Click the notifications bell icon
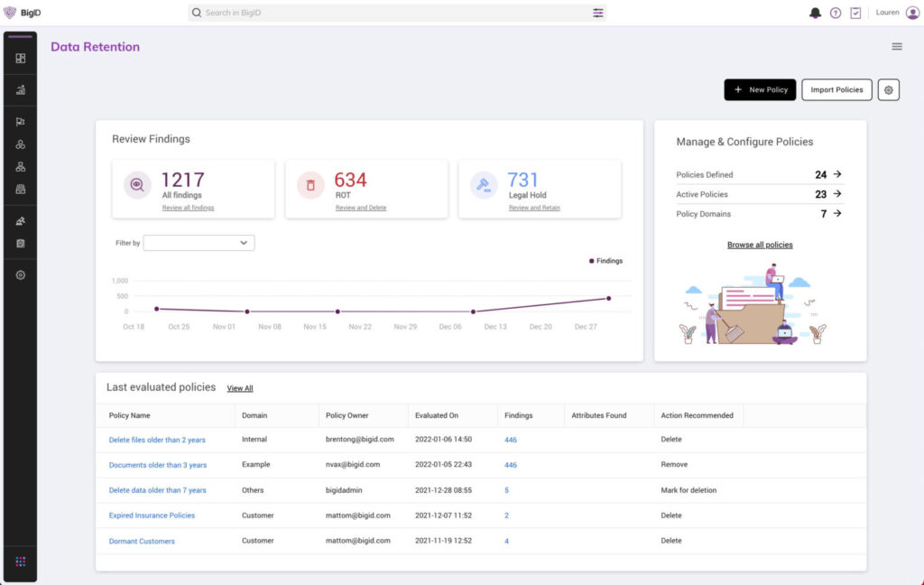This screenshot has height=585, width=924. 816,13
